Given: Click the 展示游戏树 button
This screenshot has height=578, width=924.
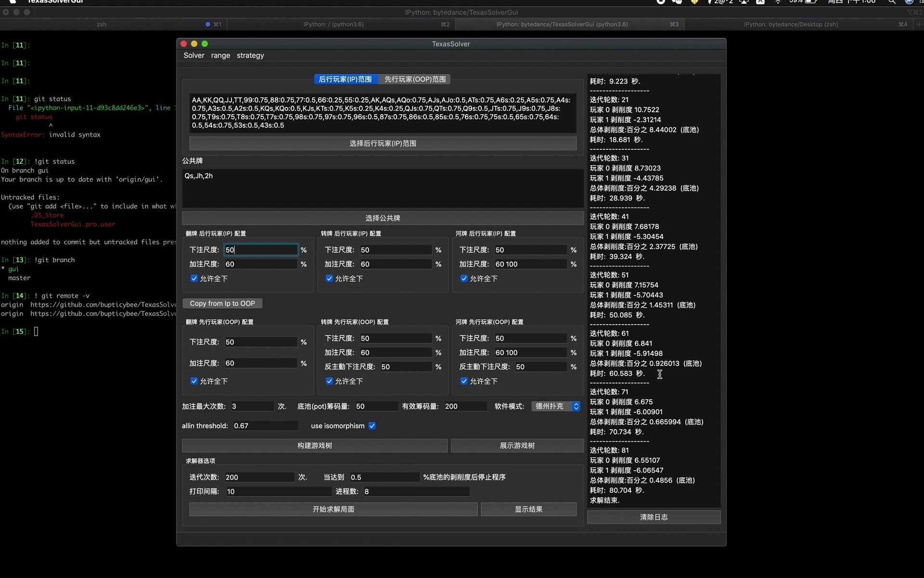Looking at the screenshot, I should 517,446.
